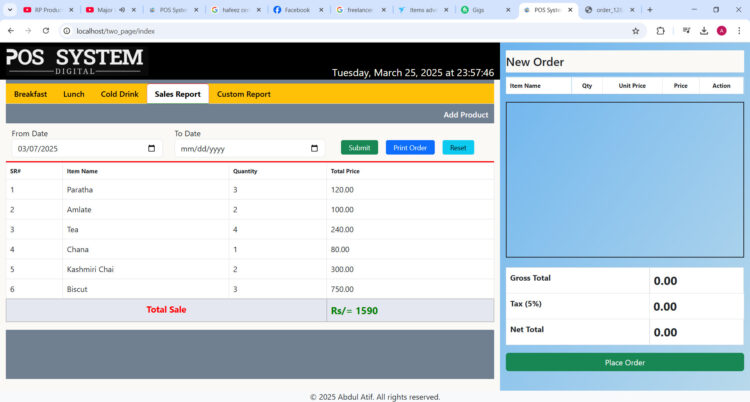Click the Add Product link
Image resolution: width=750 pixels, height=402 pixels.
click(465, 115)
